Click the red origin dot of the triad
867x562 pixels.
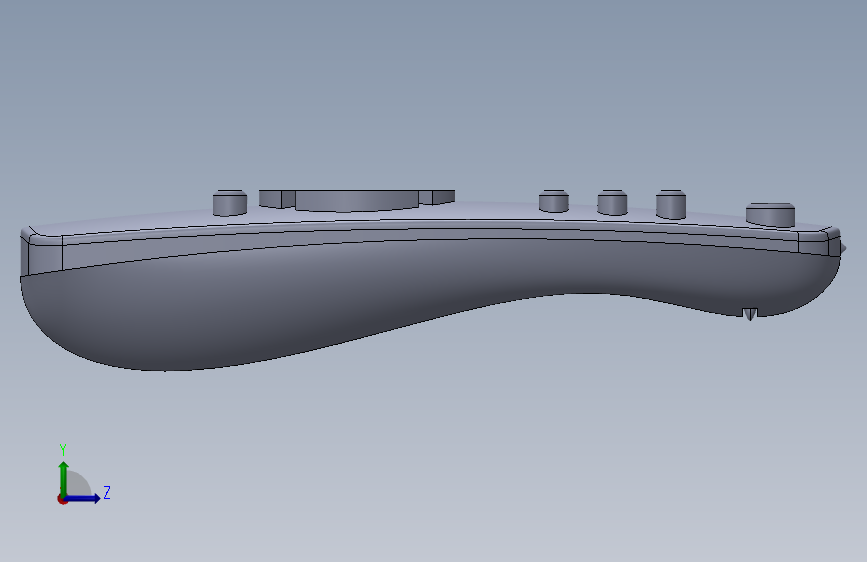[62, 499]
